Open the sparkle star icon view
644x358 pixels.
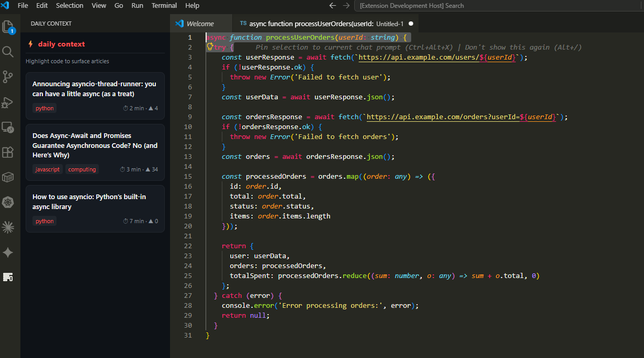[x=8, y=252]
